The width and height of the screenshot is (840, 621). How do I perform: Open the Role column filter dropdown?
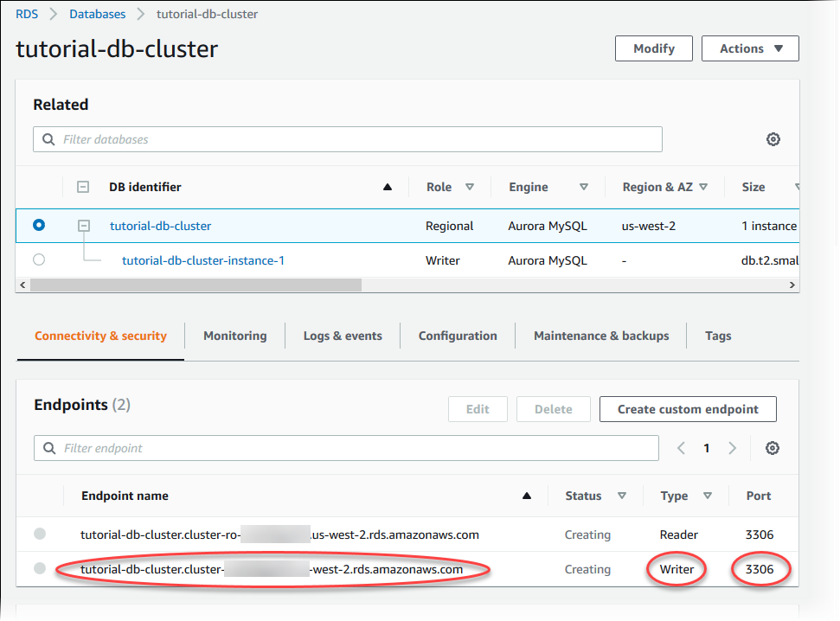pyautogui.click(x=470, y=187)
